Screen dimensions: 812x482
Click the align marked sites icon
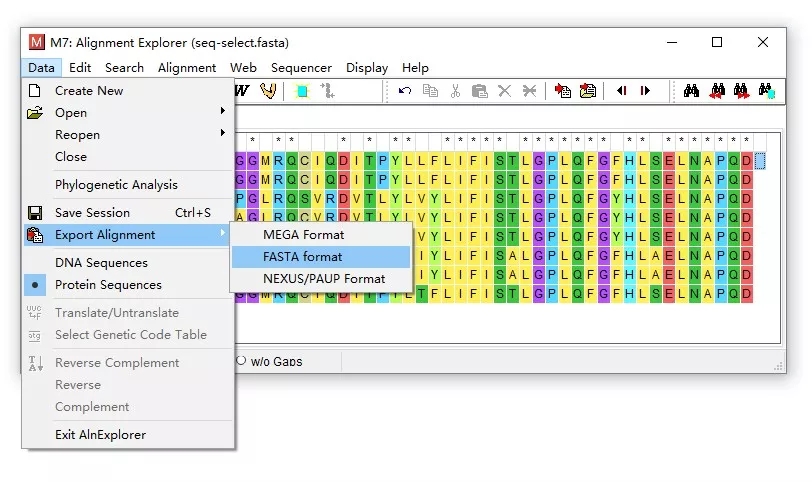(327, 91)
